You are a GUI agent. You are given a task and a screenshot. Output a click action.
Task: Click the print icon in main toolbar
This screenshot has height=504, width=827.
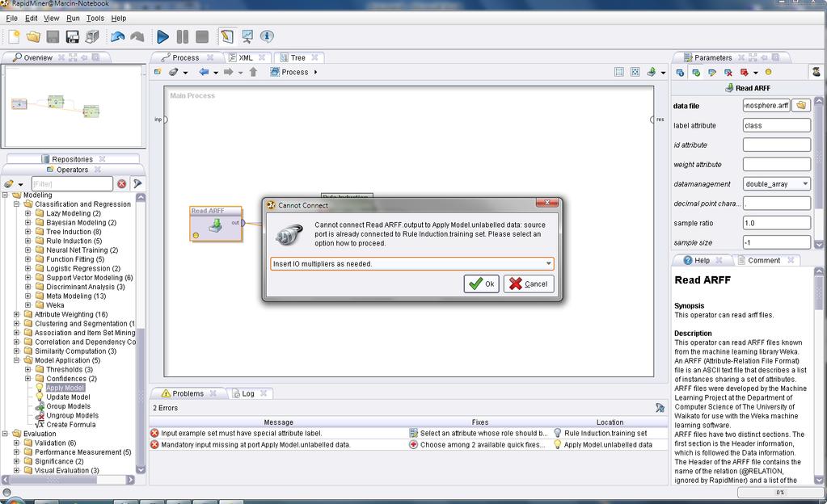click(x=92, y=36)
